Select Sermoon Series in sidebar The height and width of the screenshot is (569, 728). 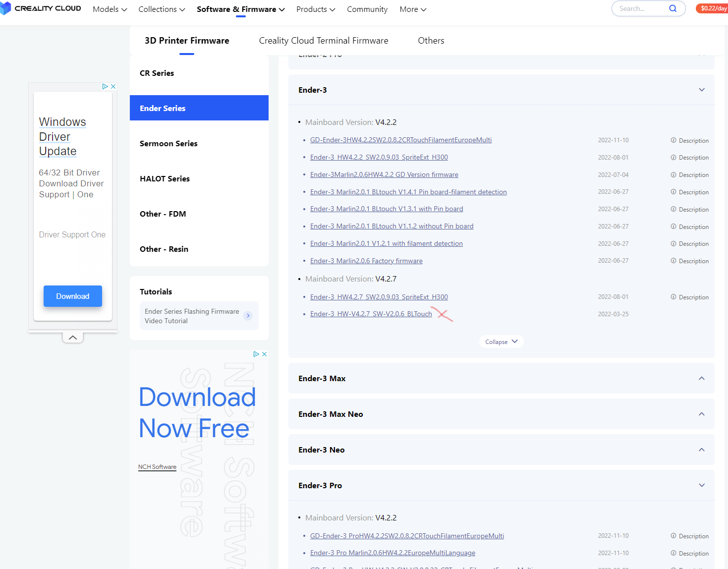[199, 143]
